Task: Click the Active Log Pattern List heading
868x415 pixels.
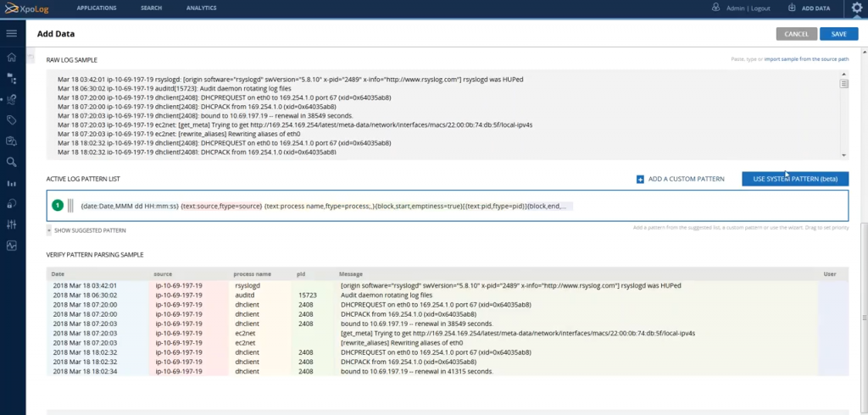Action: (83, 179)
